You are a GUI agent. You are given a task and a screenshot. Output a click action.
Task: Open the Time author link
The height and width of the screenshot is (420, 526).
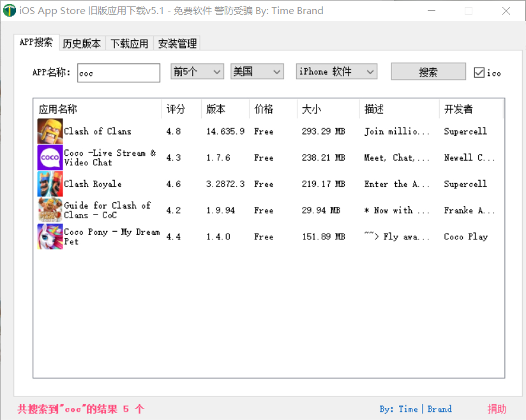[408, 409]
